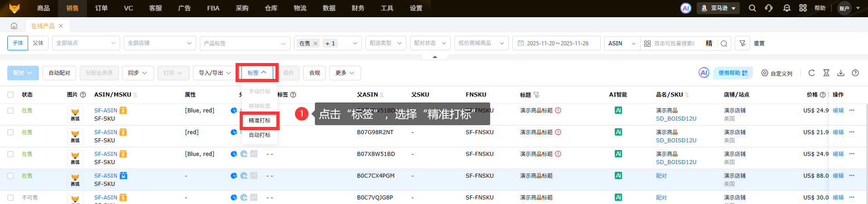Open the hourglass task history icon
This screenshot has width=868, height=204.
click(x=826, y=73)
